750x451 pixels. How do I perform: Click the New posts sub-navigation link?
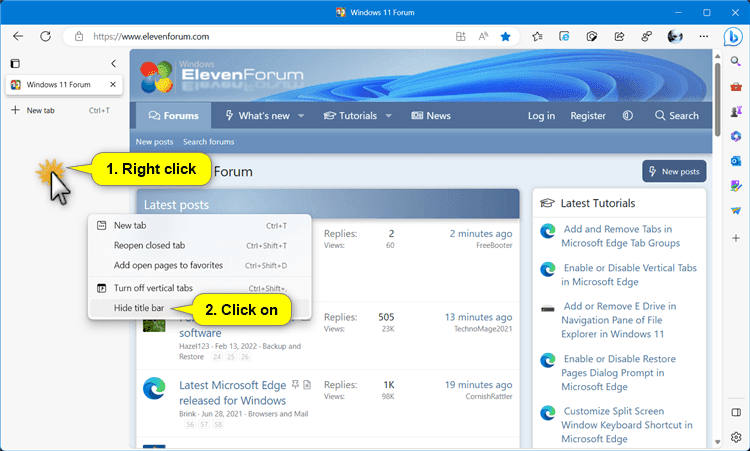(x=154, y=142)
